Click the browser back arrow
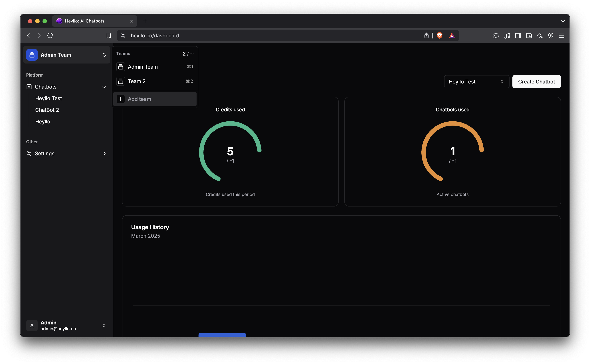The width and height of the screenshot is (590, 364). click(29, 36)
